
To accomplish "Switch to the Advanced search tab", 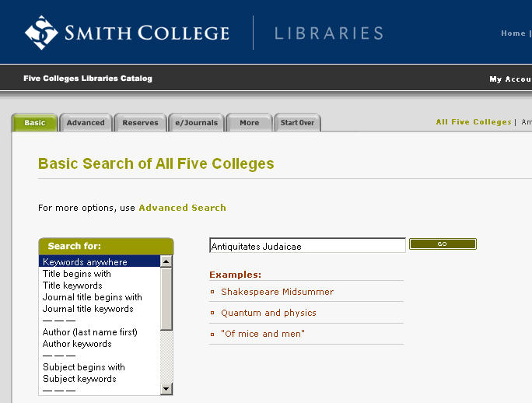I will pos(86,123).
